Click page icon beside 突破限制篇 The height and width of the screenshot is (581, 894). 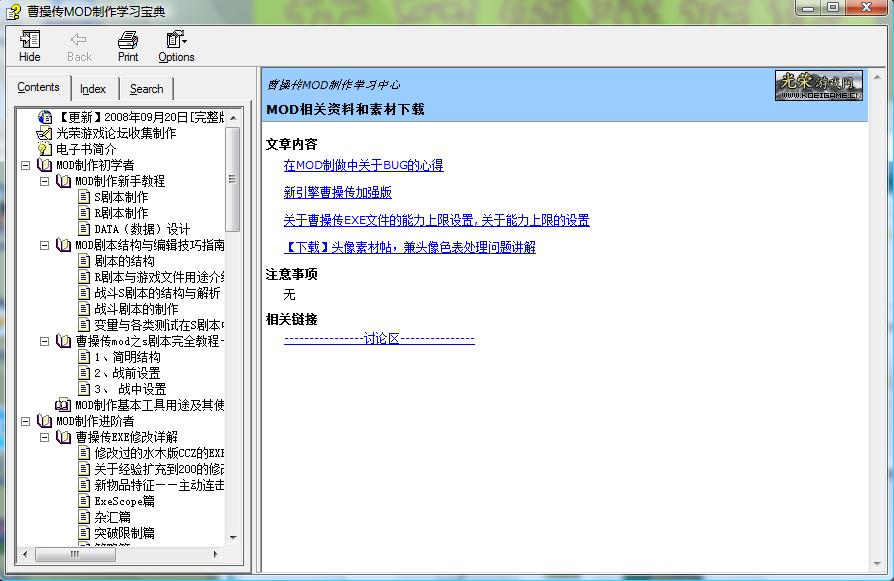(84, 533)
